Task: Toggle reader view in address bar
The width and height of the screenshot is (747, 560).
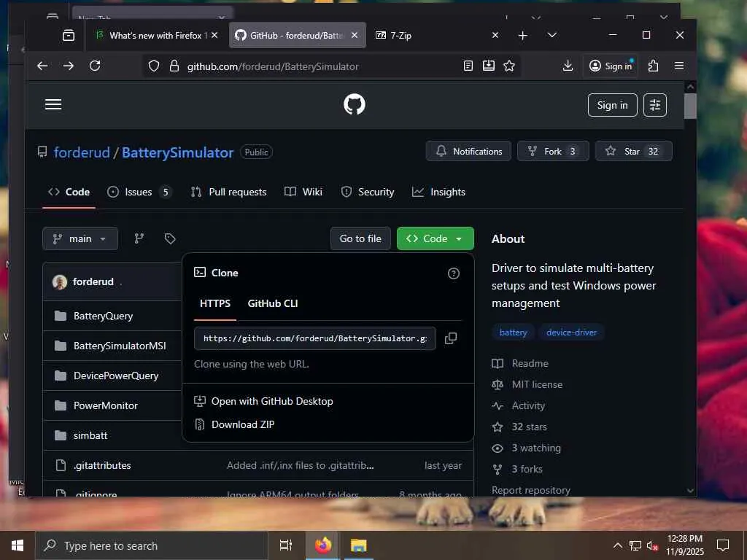Action: click(468, 66)
